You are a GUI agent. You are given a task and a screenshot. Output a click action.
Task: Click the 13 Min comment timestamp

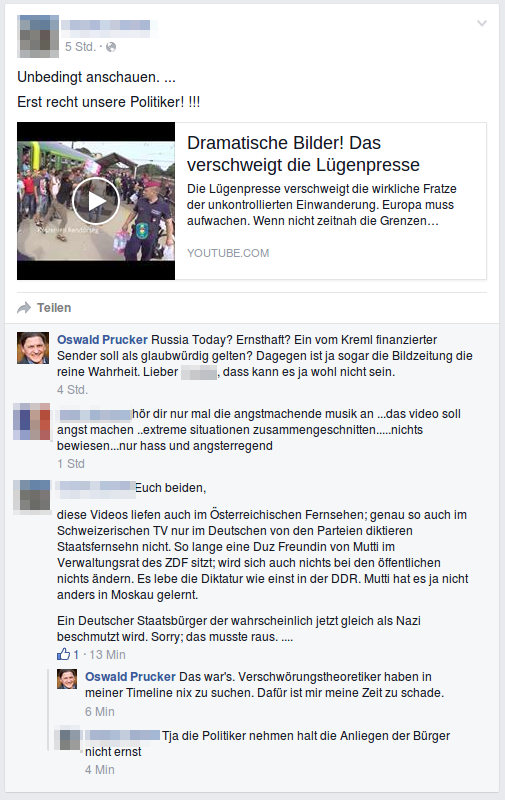tap(108, 655)
